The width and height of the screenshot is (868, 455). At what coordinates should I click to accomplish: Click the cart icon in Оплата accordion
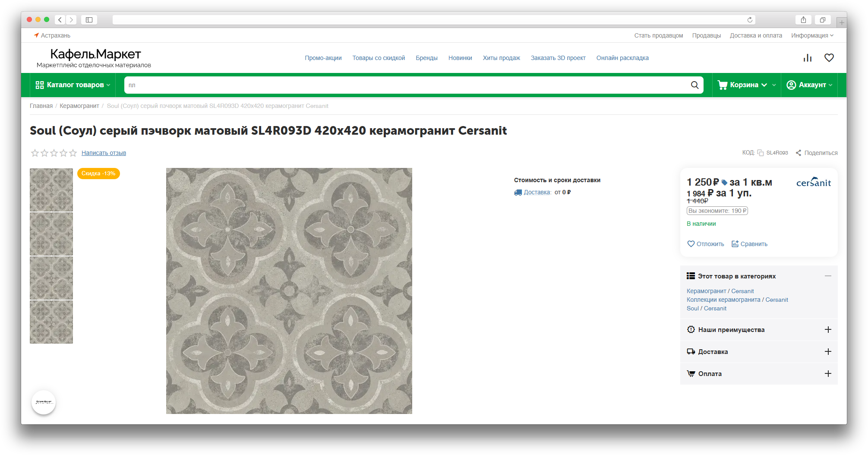pos(691,373)
